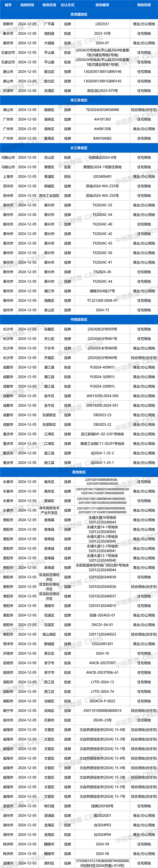Select parcel number 2024-07
Image resolution: width=158 pixels, height=868 pixels.
click(x=102, y=43)
